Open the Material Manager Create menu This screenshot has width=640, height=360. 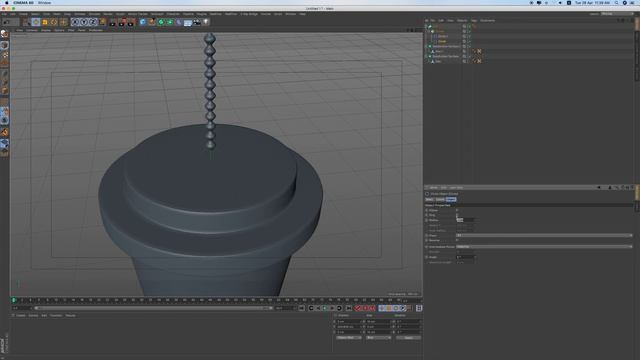20,316
